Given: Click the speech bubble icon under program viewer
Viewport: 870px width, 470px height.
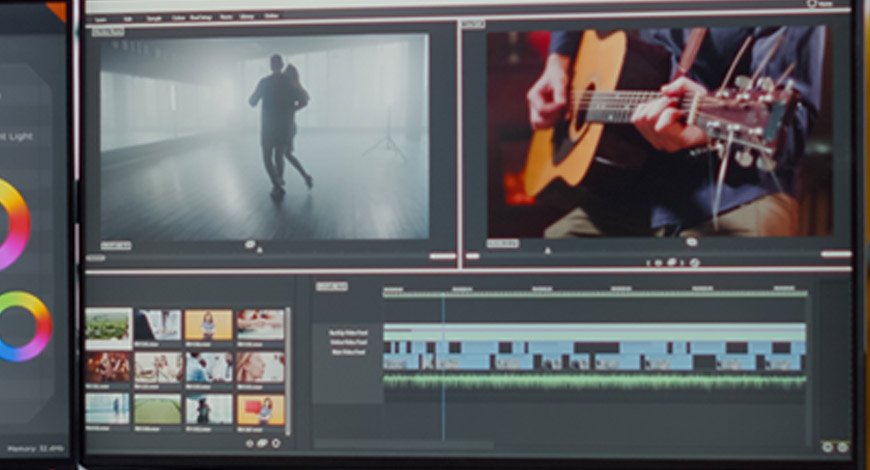Looking at the screenshot, I should tap(691, 242).
